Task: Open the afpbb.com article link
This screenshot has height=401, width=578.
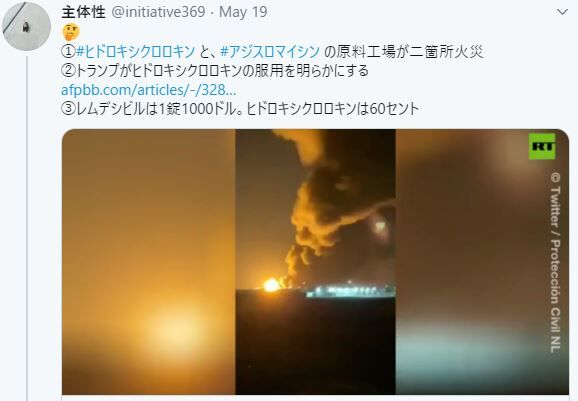Action: (x=149, y=90)
